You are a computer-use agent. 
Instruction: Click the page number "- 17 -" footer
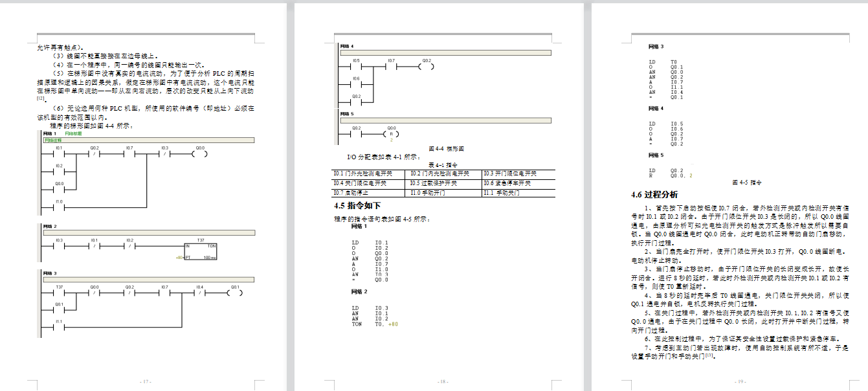(x=146, y=381)
